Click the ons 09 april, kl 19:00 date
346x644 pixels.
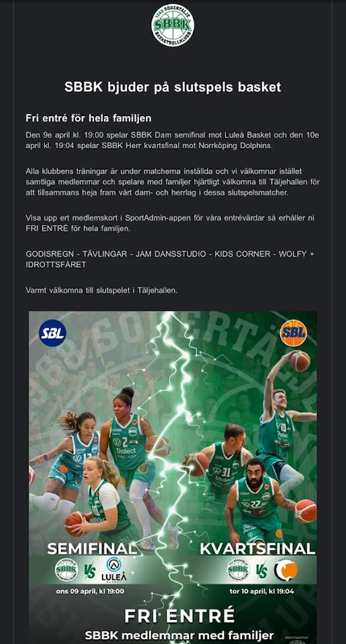91,591
